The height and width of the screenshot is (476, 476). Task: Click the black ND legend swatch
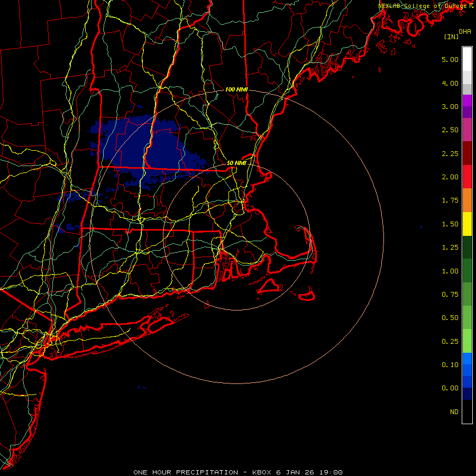click(x=467, y=411)
